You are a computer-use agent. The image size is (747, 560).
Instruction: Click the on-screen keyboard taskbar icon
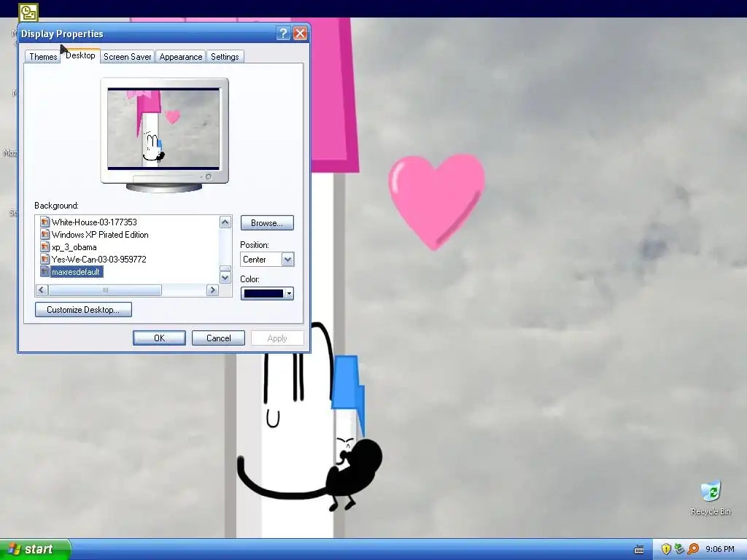point(639,550)
